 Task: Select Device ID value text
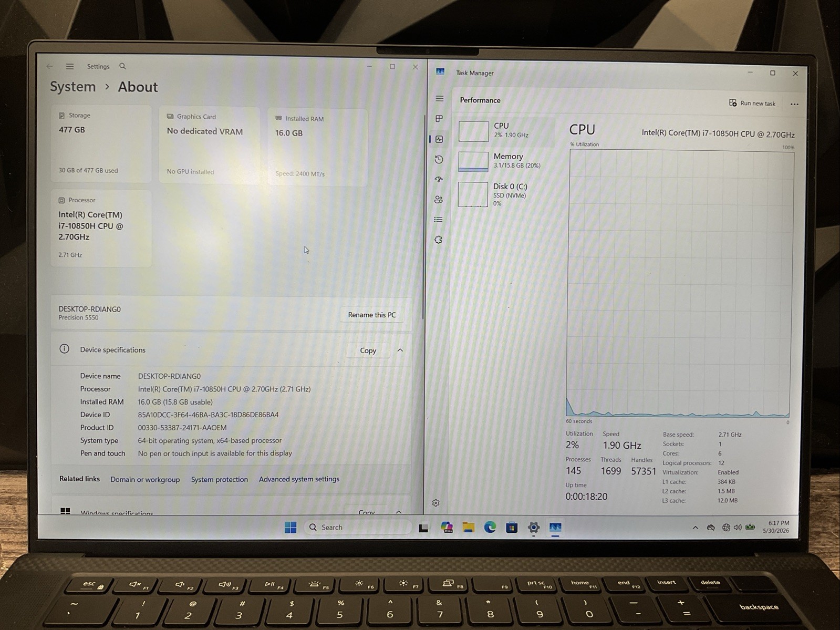click(x=208, y=415)
